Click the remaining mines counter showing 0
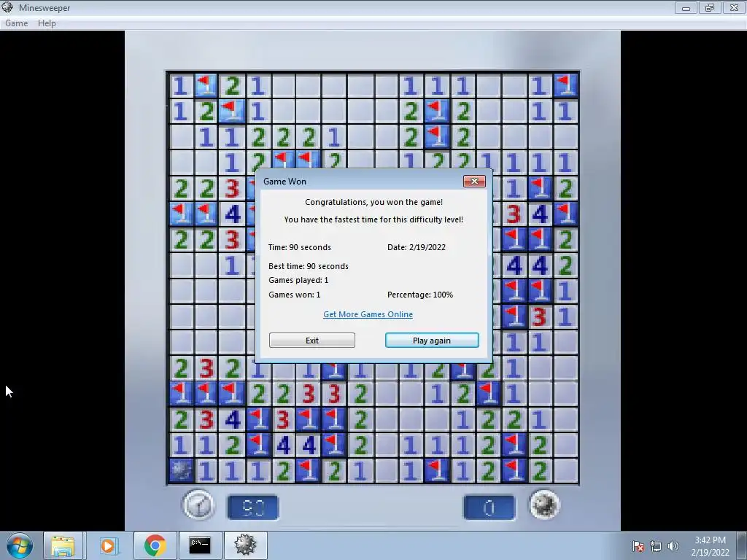The width and height of the screenshot is (747, 560). click(x=489, y=507)
